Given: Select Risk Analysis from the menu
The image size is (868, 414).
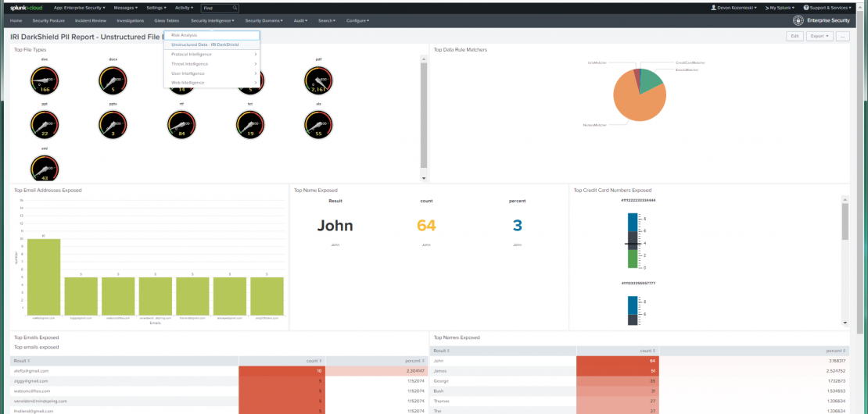Looking at the screenshot, I should (x=212, y=35).
